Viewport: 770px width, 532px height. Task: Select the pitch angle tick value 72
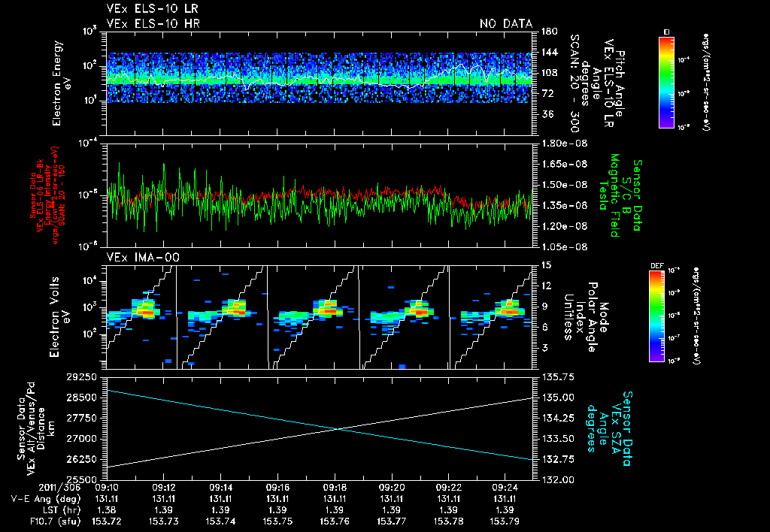[x=547, y=93]
